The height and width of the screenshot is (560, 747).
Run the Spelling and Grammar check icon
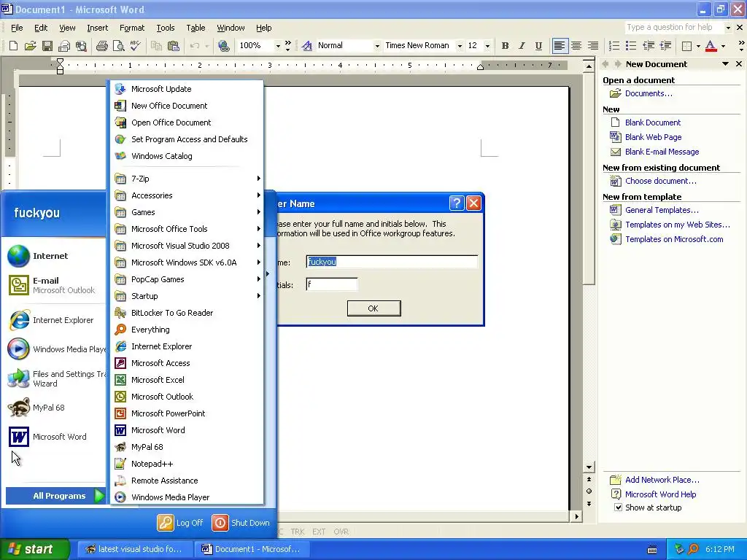[135, 46]
